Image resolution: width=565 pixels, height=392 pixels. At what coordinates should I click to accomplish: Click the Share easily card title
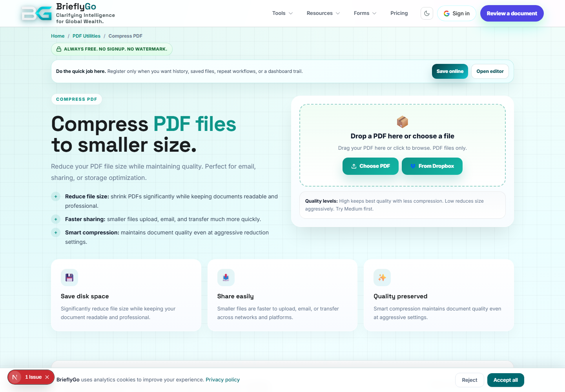click(235, 296)
